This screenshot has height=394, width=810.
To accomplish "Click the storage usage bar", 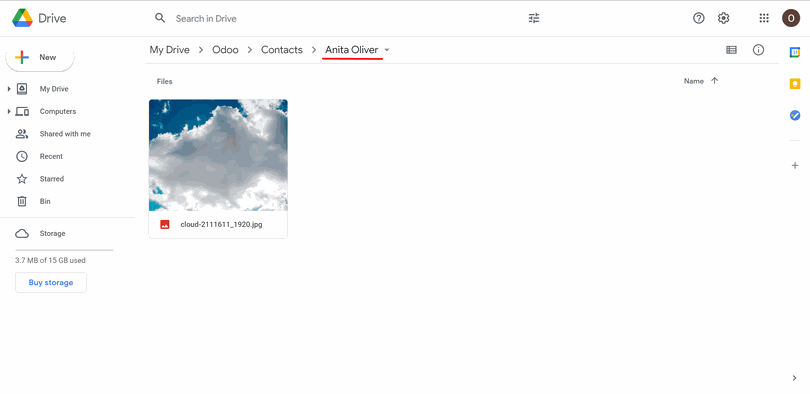I will pos(64,250).
